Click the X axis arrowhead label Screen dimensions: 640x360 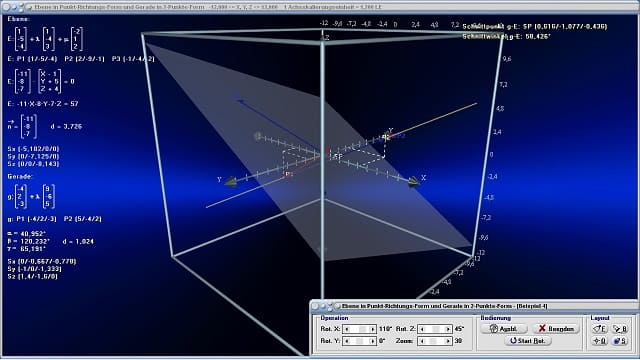pyautogui.click(x=423, y=178)
